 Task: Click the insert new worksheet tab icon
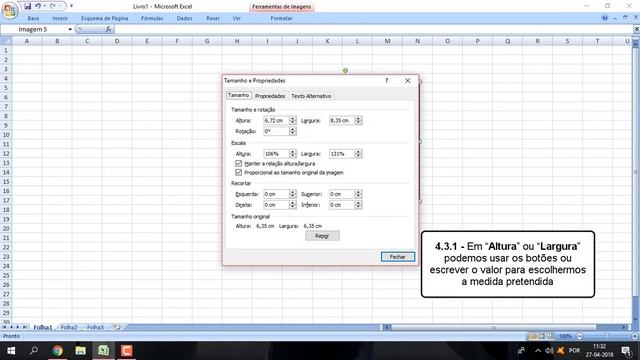pos(117,327)
